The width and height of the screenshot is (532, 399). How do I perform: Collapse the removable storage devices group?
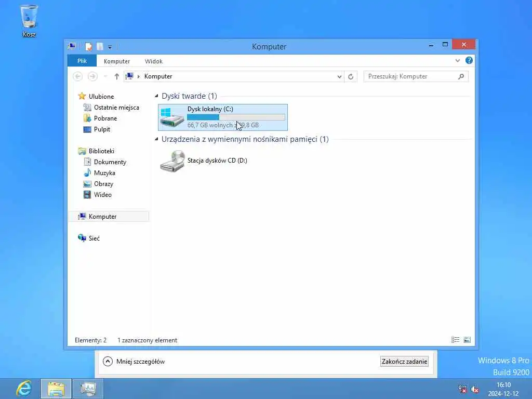(x=156, y=139)
